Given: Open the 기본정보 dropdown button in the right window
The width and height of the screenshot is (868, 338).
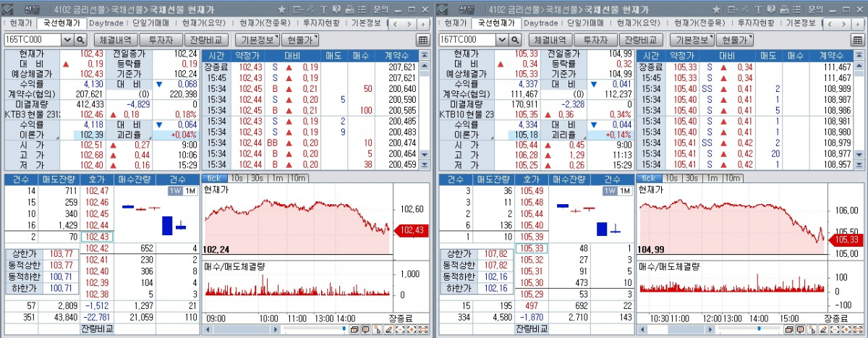Looking at the screenshot, I should coord(692,40).
